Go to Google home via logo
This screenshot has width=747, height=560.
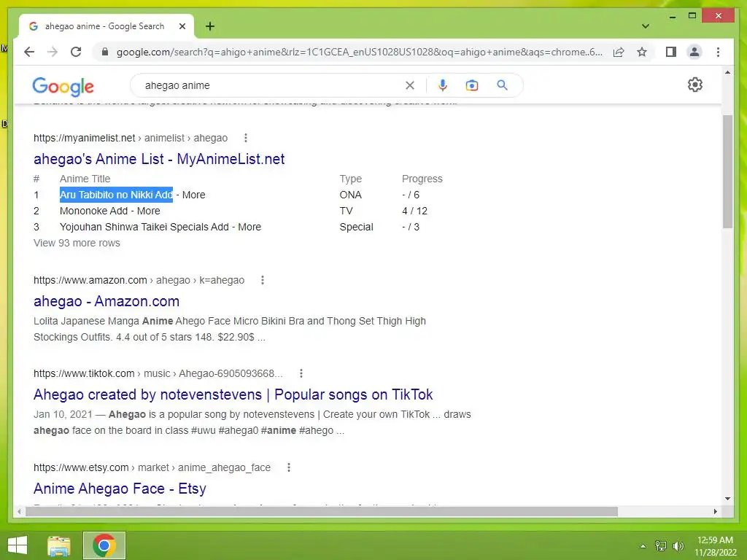click(x=63, y=86)
